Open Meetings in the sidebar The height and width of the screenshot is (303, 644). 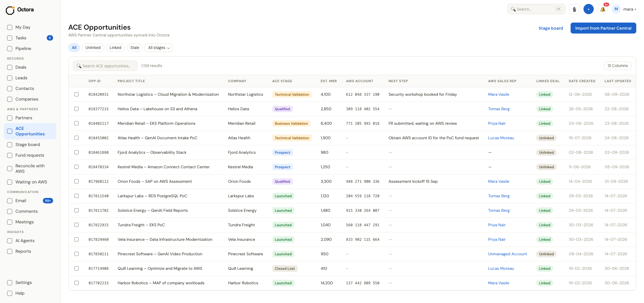pyautogui.click(x=30, y=222)
